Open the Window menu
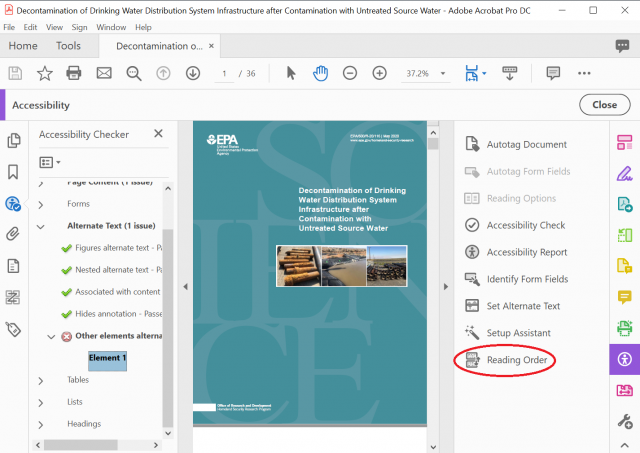Screen dimensions: 640x453 111,27
